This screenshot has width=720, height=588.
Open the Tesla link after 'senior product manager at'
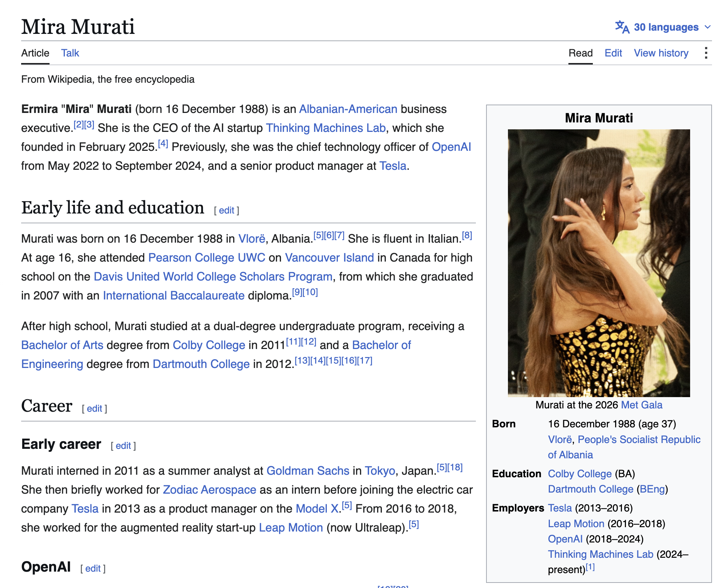pyautogui.click(x=393, y=166)
